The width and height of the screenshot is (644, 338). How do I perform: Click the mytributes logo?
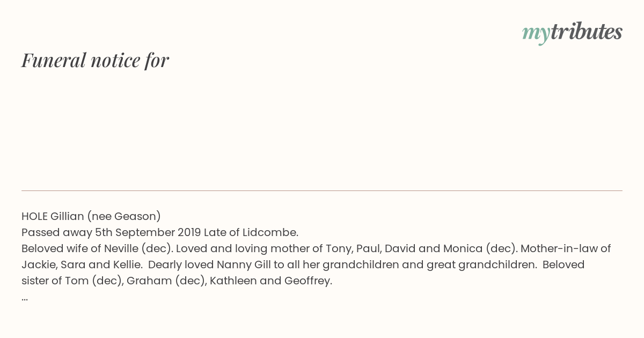tap(572, 33)
